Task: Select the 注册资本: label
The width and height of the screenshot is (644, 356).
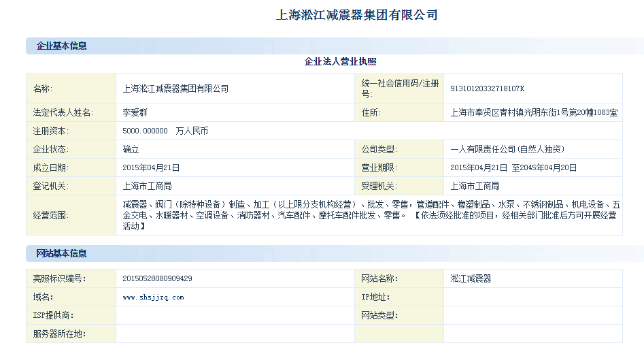Action: (x=51, y=131)
